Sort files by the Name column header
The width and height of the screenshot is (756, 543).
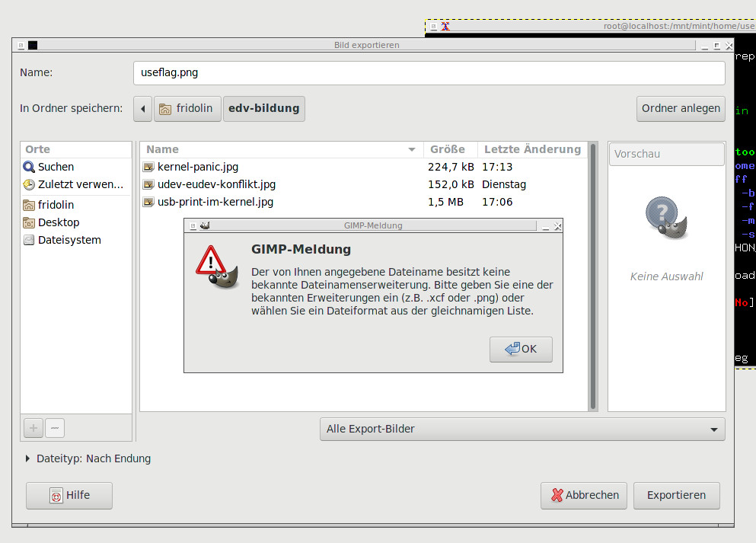[282, 149]
